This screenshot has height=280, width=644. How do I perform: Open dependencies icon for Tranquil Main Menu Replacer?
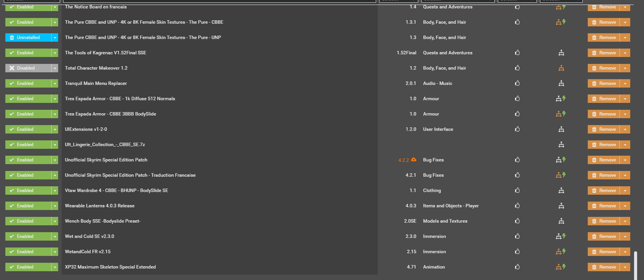(x=561, y=83)
